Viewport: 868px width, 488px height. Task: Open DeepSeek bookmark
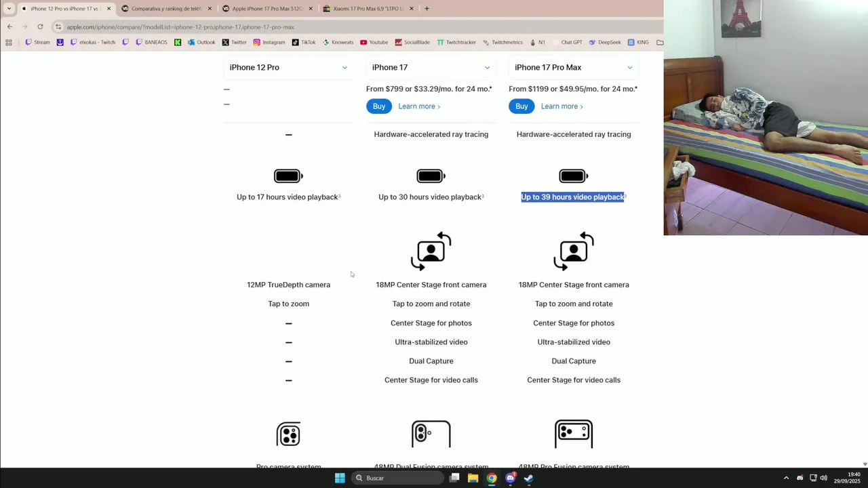click(x=605, y=42)
